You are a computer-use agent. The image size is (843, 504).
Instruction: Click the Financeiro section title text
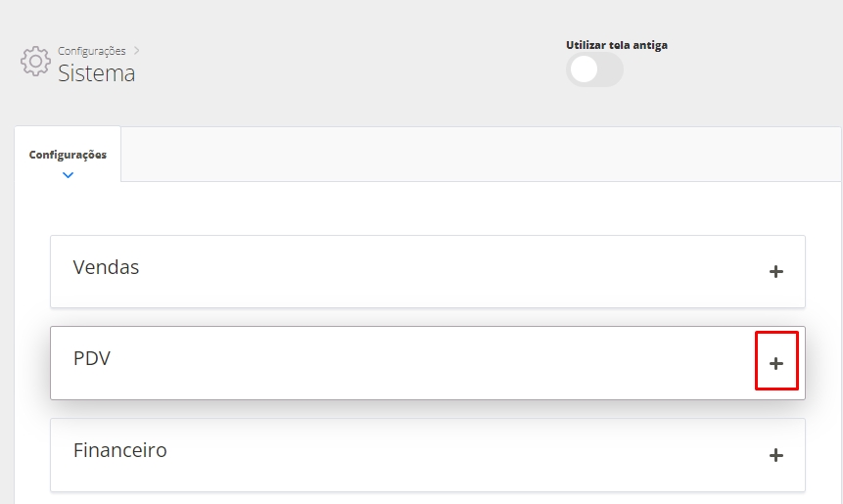point(119,451)
